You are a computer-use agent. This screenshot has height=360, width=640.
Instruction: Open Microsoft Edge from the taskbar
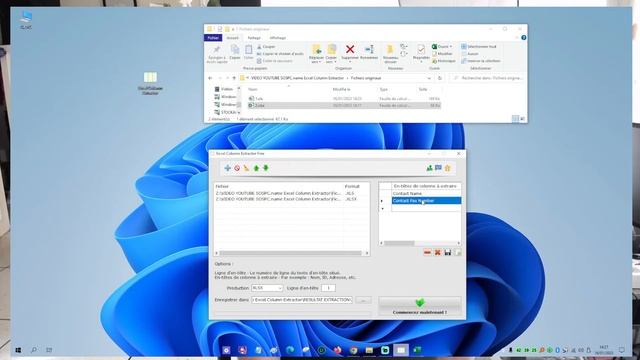point(290,350)
